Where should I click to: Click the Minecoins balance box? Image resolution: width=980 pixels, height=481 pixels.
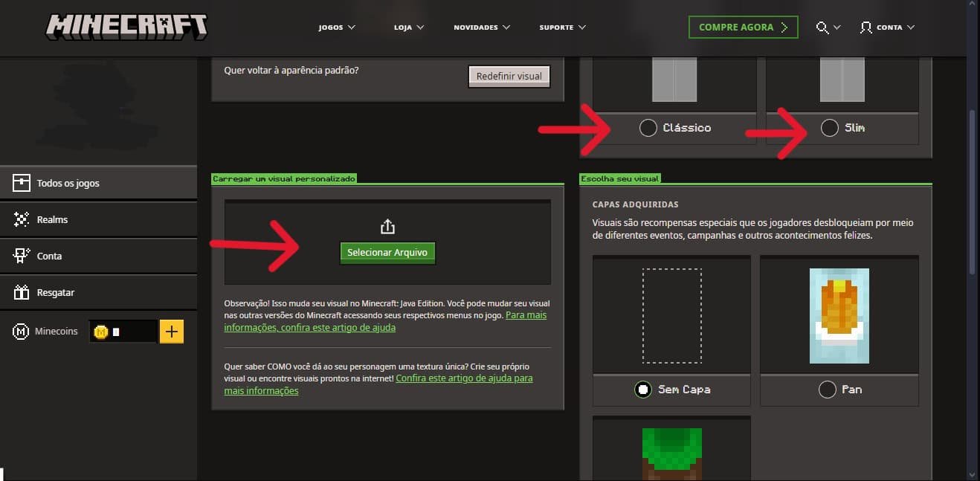click(123, 332)
